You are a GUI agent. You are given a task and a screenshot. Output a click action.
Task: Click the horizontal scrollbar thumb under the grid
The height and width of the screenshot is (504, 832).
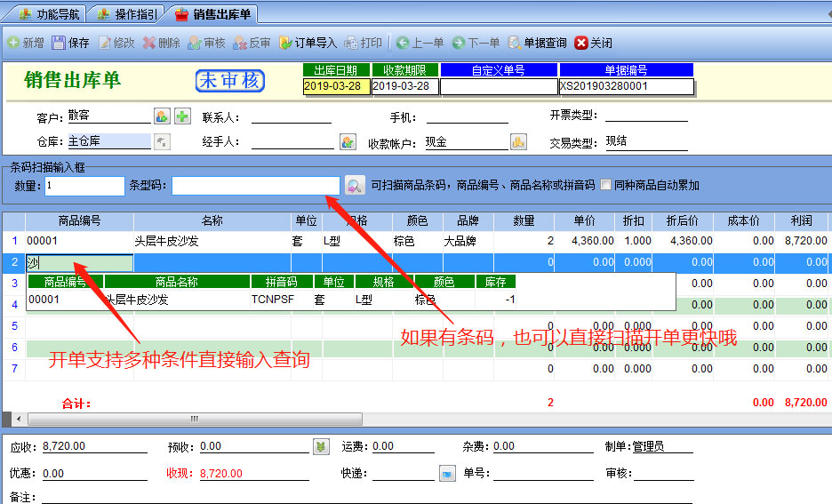point(178,419)
